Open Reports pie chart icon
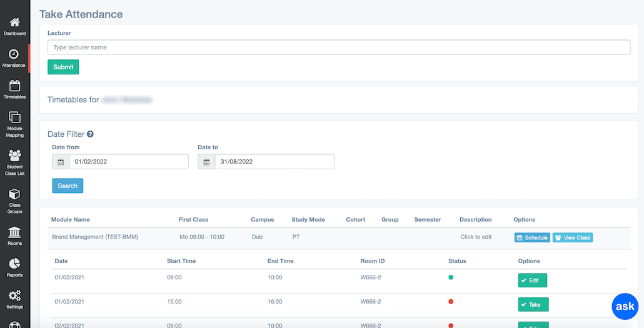Viewport: 644px width, 328px height. click(14, 264)
